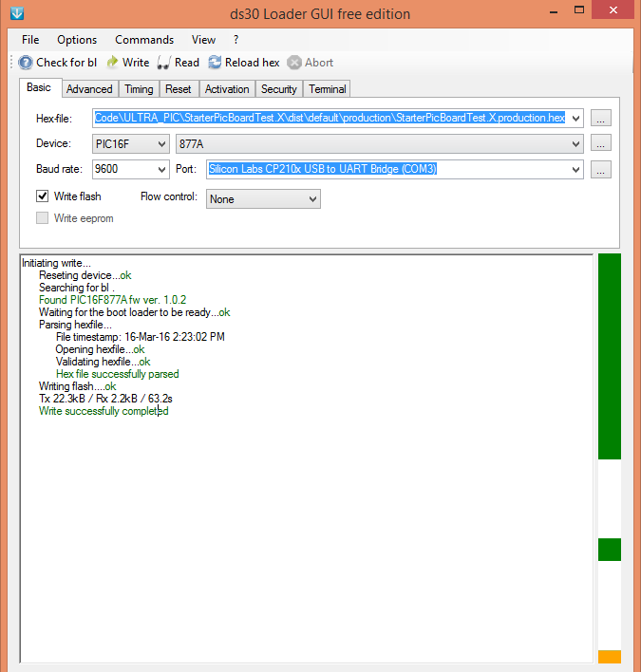Click the 'Initiating write...' log line
Viewport: 641px width, 672px height.
coord(57,263)
